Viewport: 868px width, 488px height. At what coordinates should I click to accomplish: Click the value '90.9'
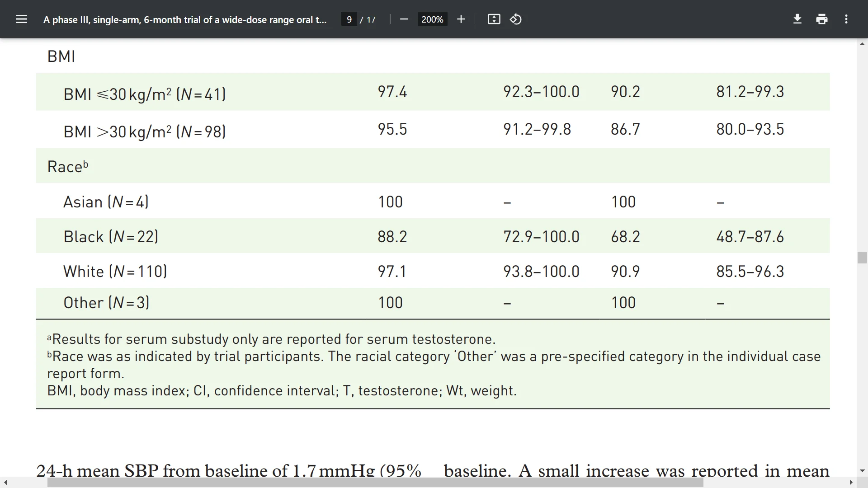point(626,272)
